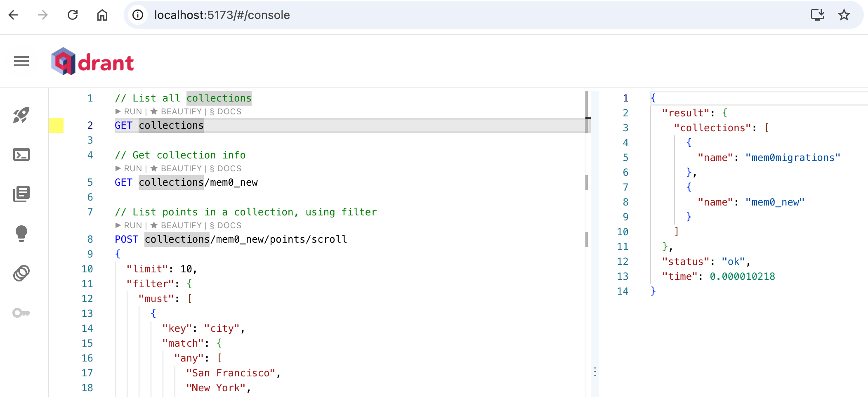
Task: Open Docs for the points scroll request
Action: tap(226, 225)
